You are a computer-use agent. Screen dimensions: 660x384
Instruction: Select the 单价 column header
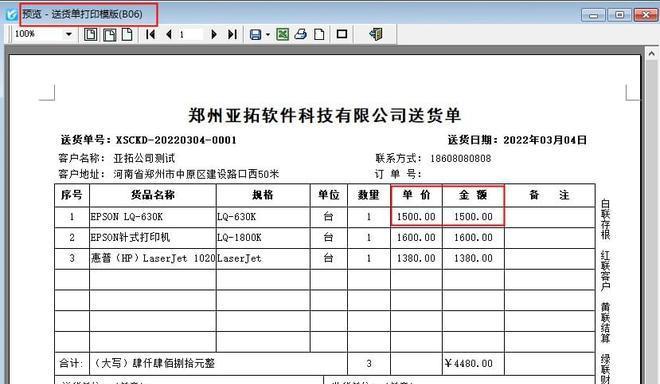point(416,195)
